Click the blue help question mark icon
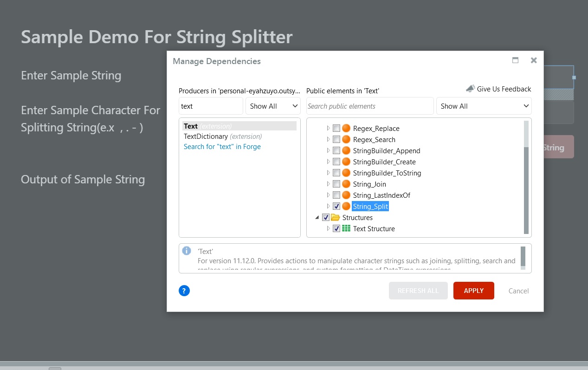 pyautogui.click(x=184, y=291)
